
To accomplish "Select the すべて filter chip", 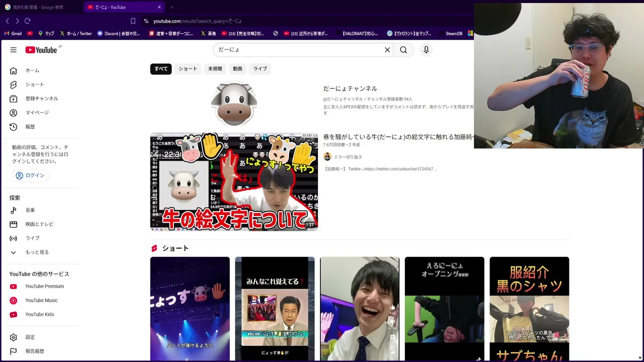I will 161,69.
